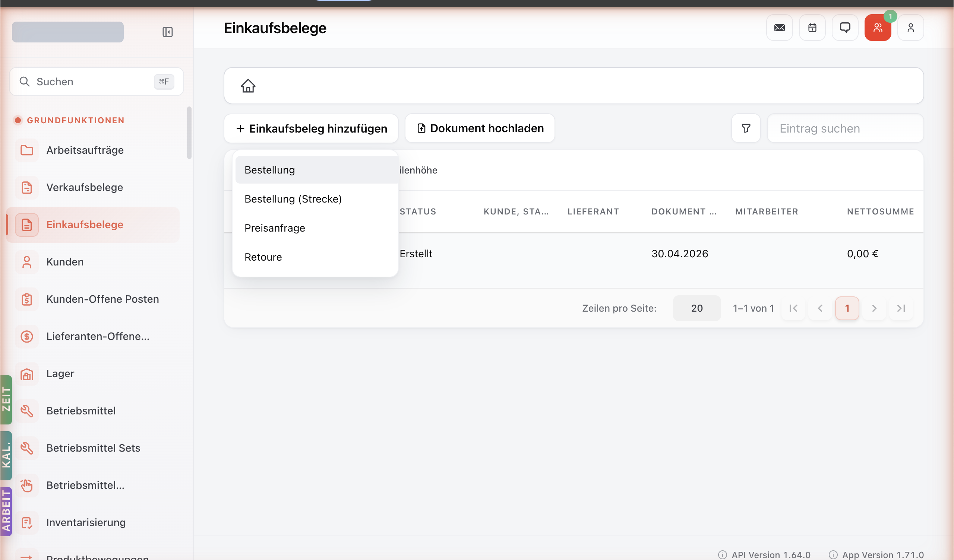
Task: Sort by STATUS column header
Action: 418,211
